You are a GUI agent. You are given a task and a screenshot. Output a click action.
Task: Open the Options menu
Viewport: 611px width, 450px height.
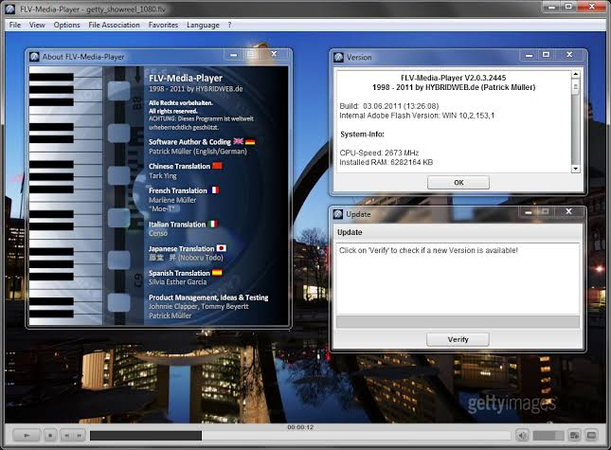pos(67,24)
